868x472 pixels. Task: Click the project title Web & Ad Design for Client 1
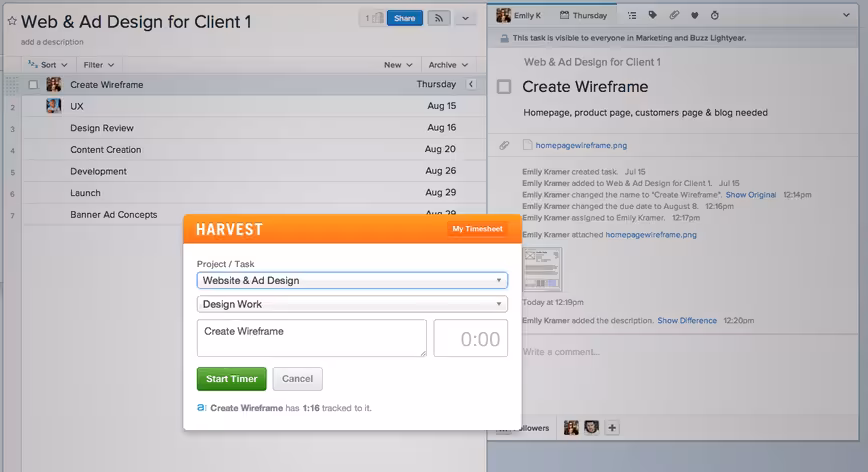(x=136, y=22)
